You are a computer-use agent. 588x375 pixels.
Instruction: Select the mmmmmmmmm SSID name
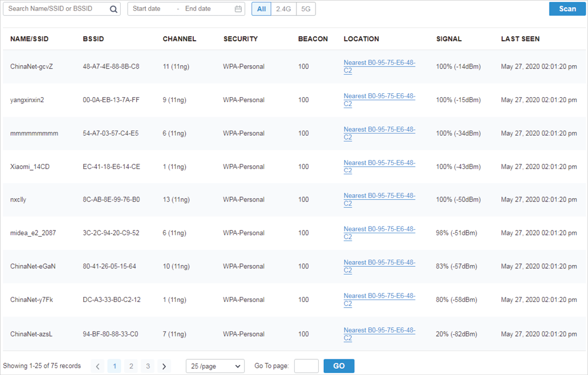click(x=34, y=133)
